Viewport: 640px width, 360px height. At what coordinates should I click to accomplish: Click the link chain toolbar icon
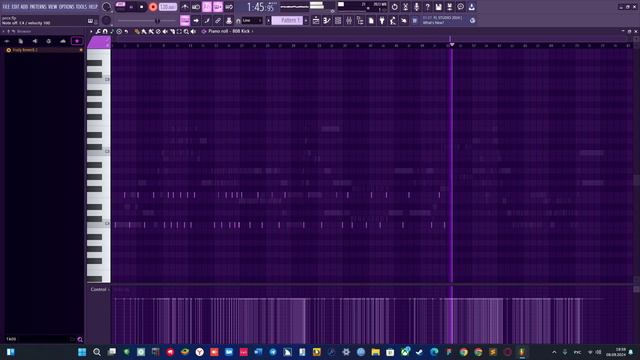coord(218,20)
